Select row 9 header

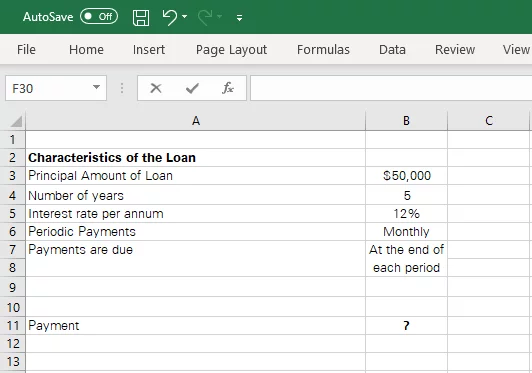[x=13, y=287]
